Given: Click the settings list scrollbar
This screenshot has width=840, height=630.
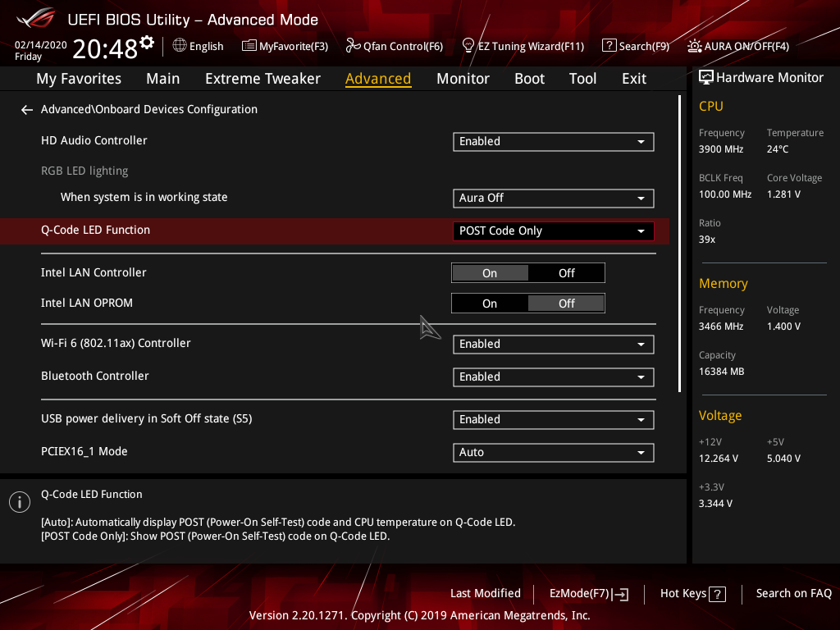Looking at the screenshot, I should (679, 244).
